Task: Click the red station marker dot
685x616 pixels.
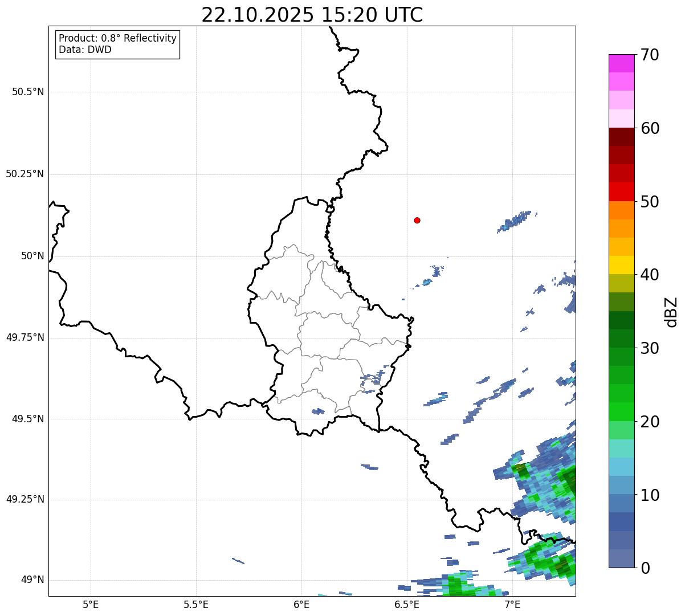Action: point(417,220)
